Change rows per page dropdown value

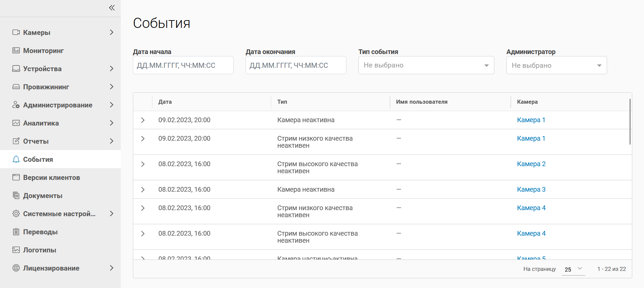click(573, 269)
